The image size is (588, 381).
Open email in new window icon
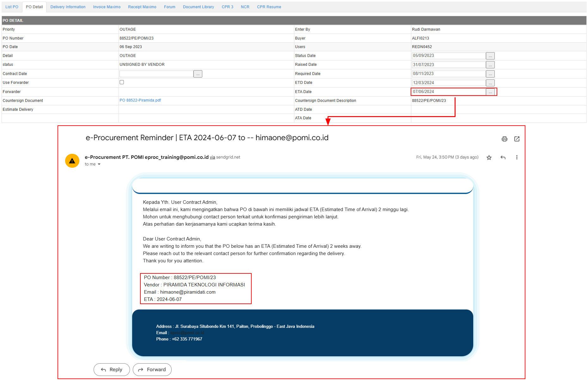pyautogui.click(x=517, y=139)
